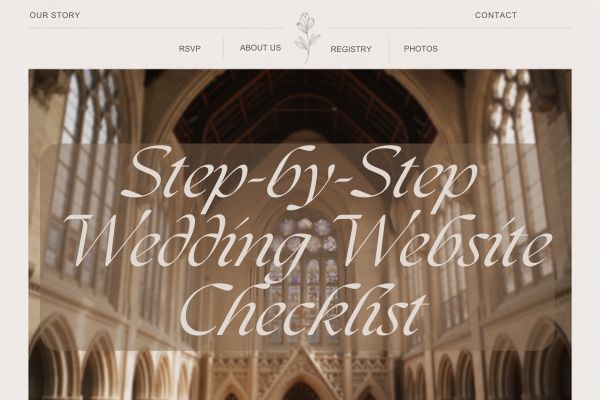This screenshot has width=600, height=400.
Task: Click the dark wooden ceiling in the hero photo
Action: click(305, 107)
